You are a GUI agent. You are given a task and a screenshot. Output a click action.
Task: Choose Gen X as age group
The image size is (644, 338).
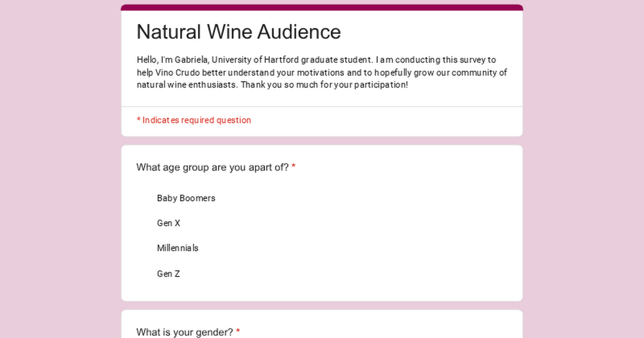(169, 223)
